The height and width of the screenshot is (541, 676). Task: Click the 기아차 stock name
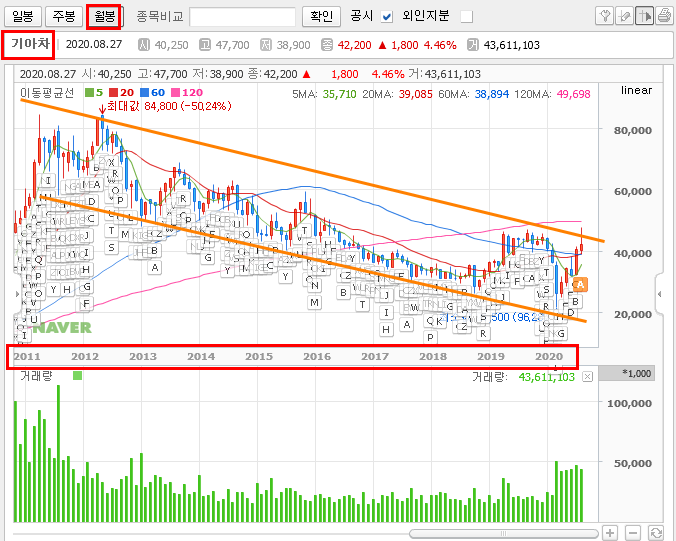point(30,44)
